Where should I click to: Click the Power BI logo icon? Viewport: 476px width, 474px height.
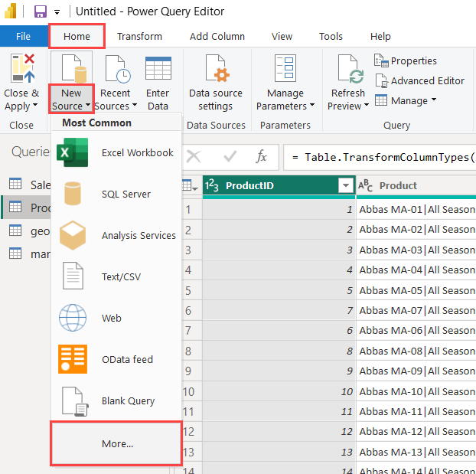pos(10,11)
